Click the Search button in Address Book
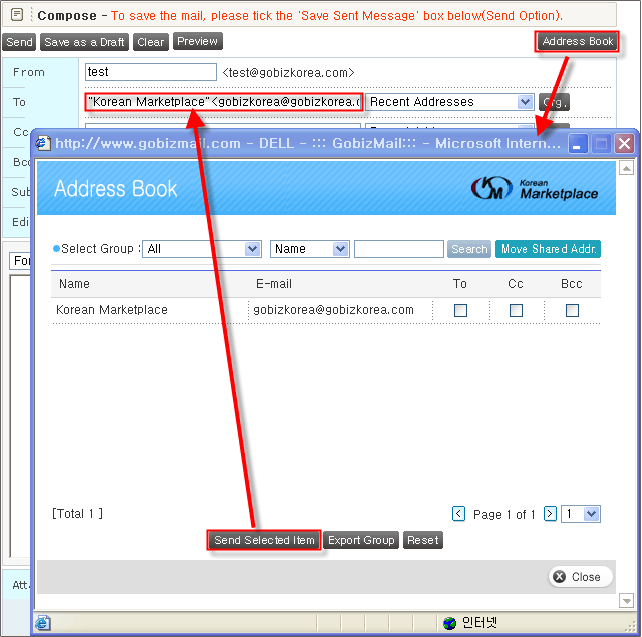The image size is (642, 637). [x=469, y=249]
